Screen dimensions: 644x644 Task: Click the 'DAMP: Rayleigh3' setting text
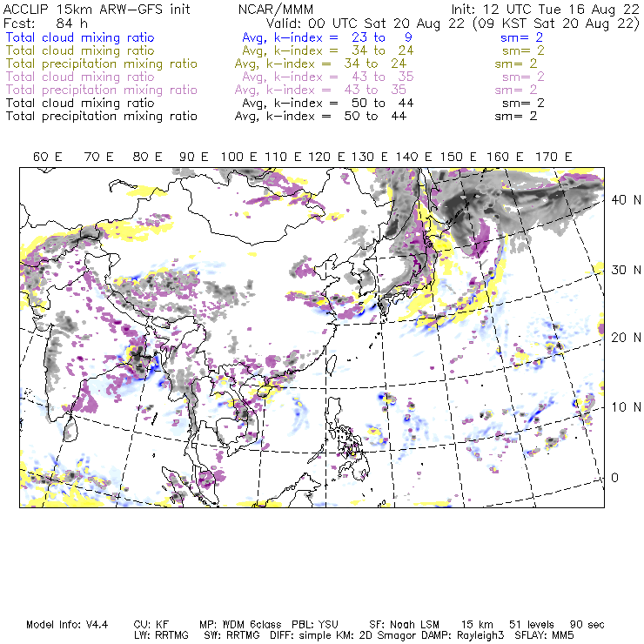pyautogui.click(x=462, y=635)
